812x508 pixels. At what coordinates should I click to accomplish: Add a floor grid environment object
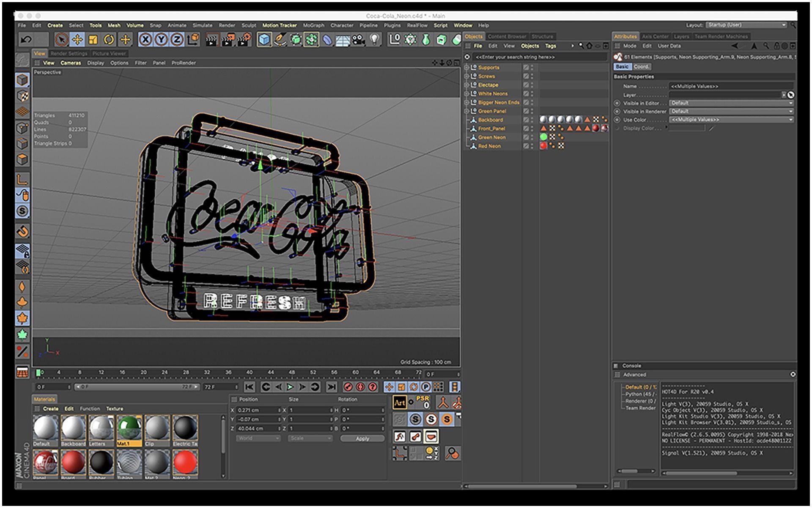point(343,40)
